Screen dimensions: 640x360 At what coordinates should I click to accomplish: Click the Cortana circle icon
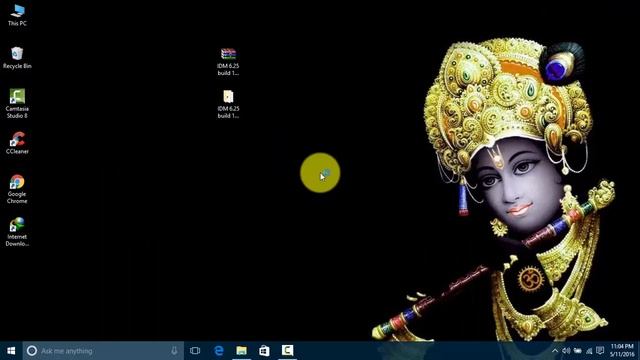pos(32,351)
